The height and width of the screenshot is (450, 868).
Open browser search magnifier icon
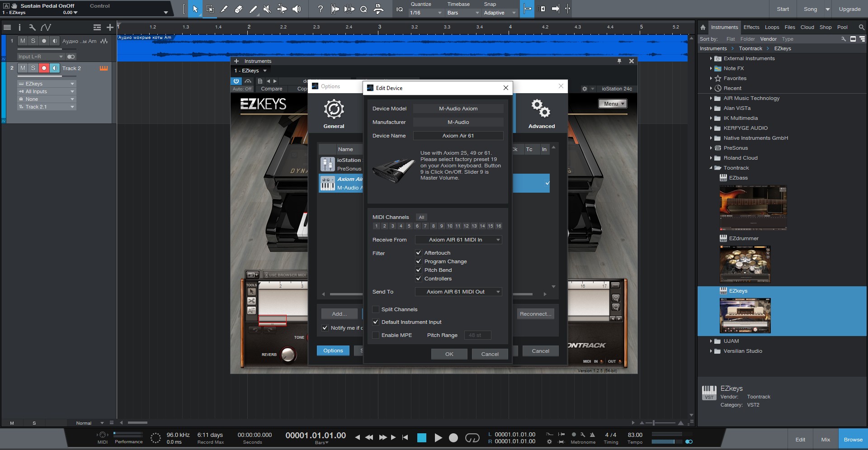(x=861, y=27)
